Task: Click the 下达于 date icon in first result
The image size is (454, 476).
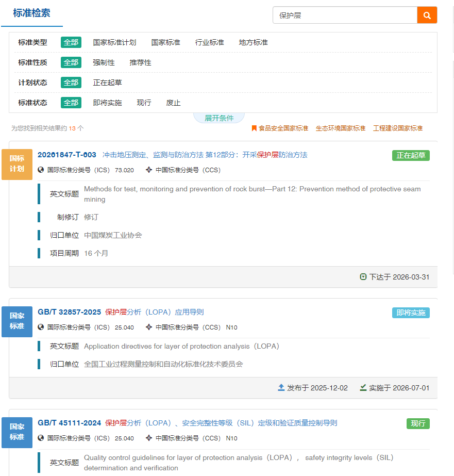Action: tap(363, 277)
